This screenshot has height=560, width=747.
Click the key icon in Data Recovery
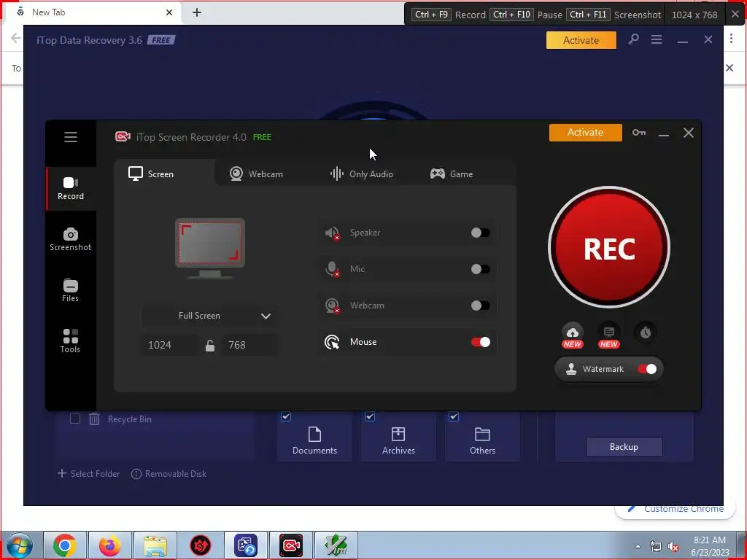click(x=633, y=39)
